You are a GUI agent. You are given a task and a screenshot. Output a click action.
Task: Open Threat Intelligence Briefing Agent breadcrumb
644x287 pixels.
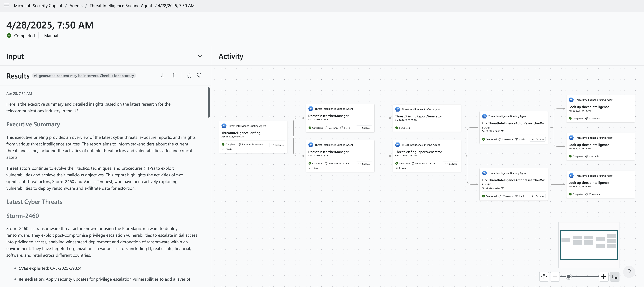[x=121, y=5]
